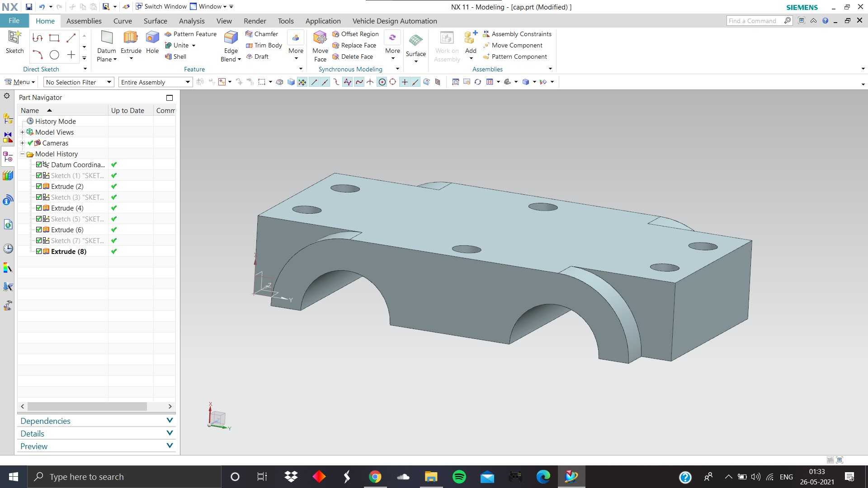Open the Datum Plane tool

tap(107, 46)
